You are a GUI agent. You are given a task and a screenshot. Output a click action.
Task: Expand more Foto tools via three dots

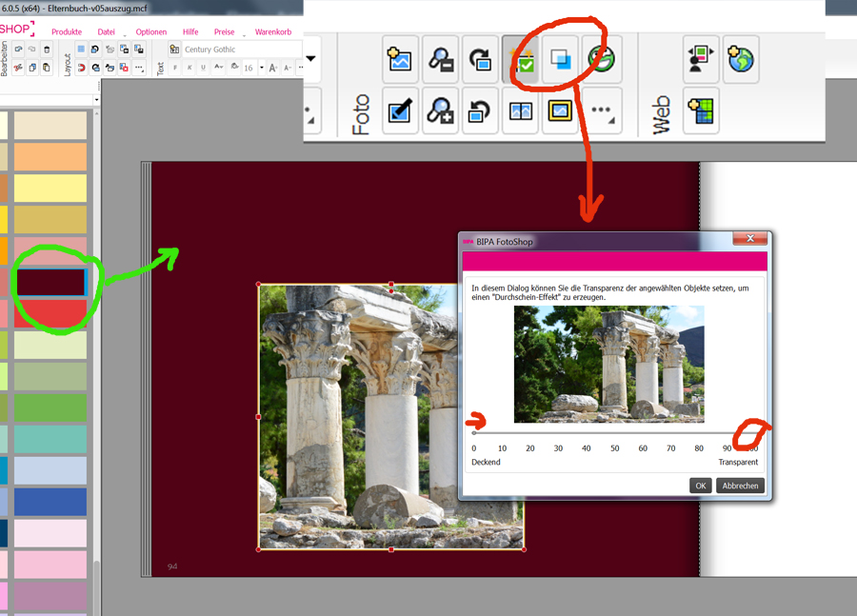601,111
